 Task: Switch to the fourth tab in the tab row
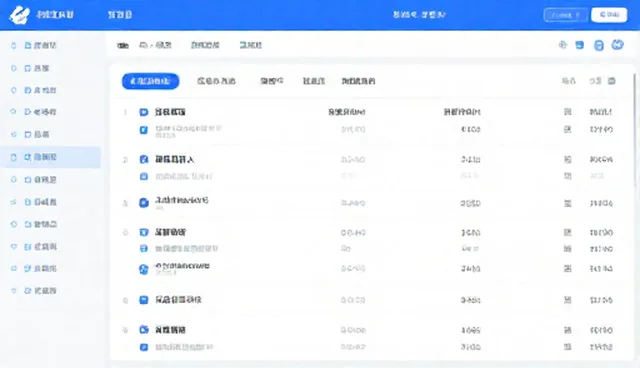tap(313, 81)
